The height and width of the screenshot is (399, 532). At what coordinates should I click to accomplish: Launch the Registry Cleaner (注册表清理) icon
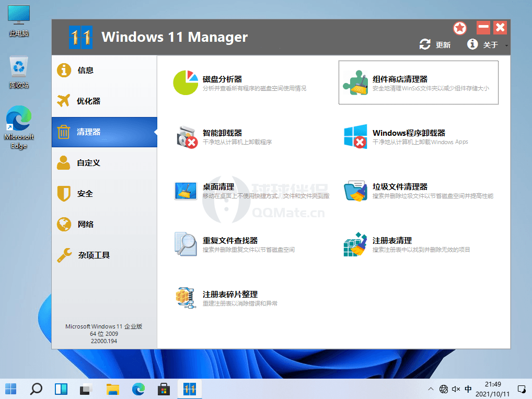pos(355,244)
